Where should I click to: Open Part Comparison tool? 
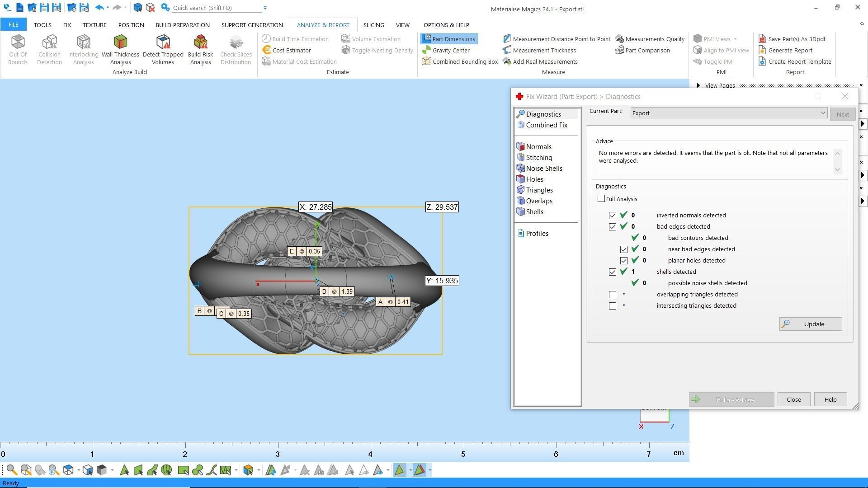[x=647, y=50]
